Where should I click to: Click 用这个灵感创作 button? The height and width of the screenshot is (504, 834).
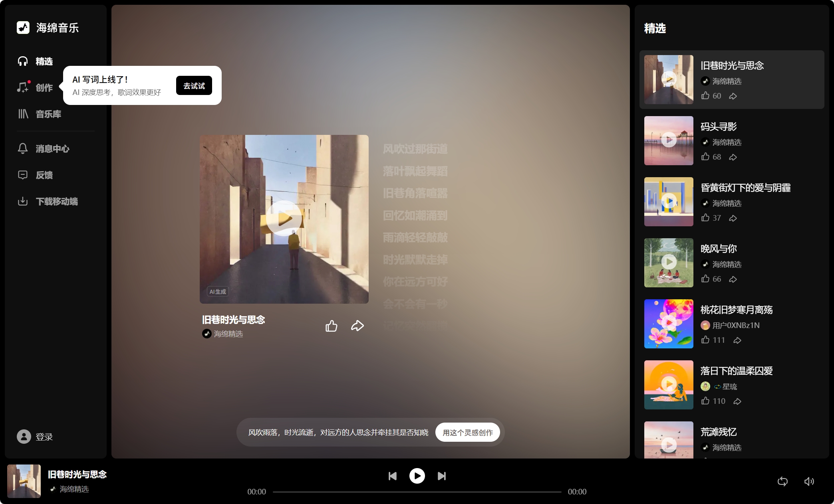point(468,433)
